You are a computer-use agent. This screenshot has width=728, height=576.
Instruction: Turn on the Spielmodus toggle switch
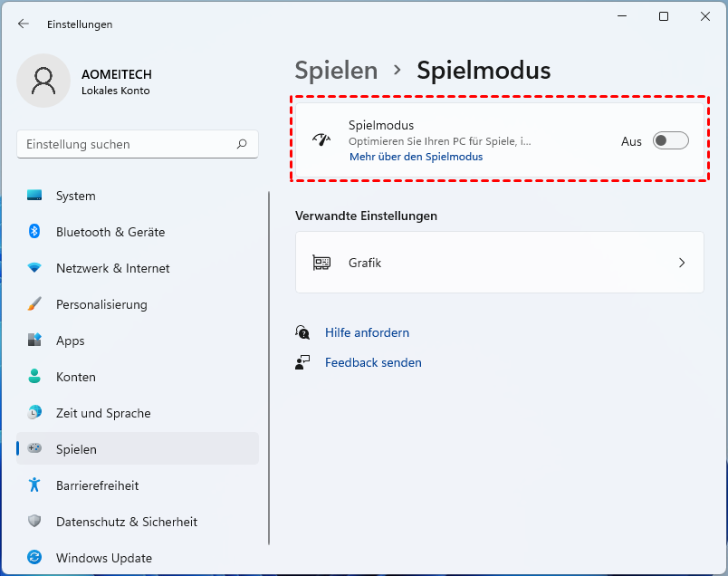click(x=671, y=140)
